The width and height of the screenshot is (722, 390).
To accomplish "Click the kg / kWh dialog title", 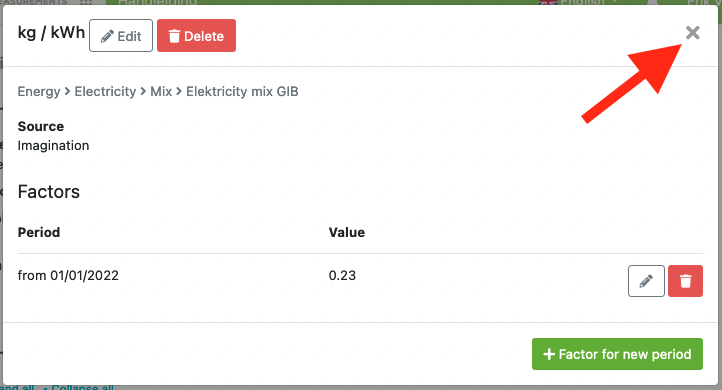I will (x=51, y=33).
